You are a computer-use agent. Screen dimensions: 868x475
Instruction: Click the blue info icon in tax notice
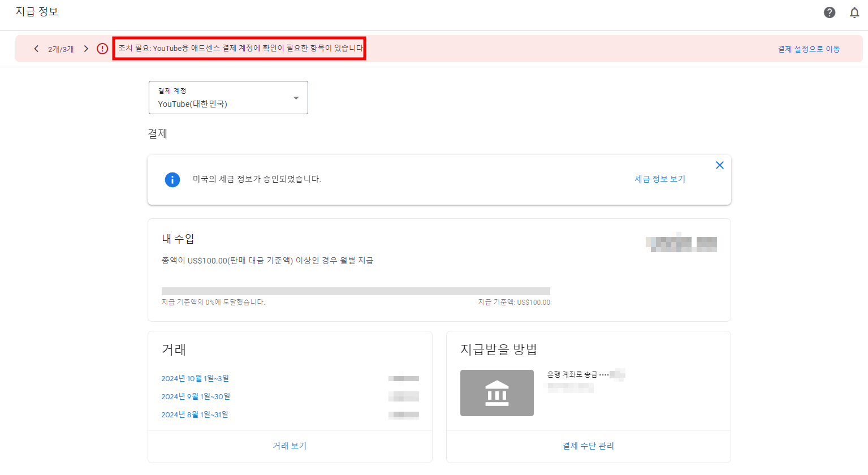(172, 180)
